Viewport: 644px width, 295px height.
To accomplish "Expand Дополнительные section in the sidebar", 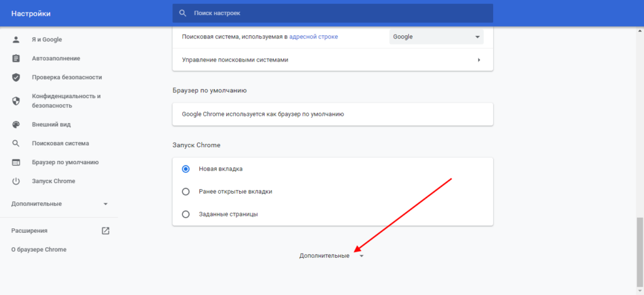I will click(60, 204).
